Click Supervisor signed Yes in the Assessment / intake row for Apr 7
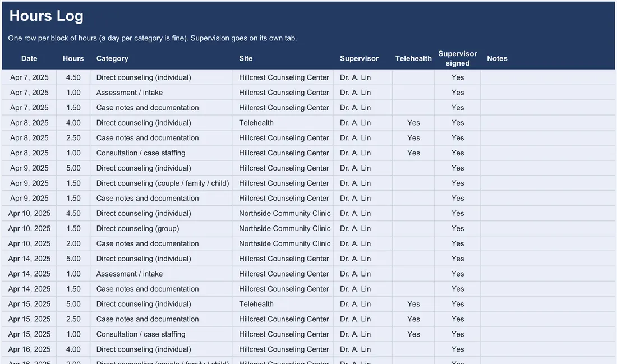Viewport: 617px width, 364px height. tap(458, 93)
